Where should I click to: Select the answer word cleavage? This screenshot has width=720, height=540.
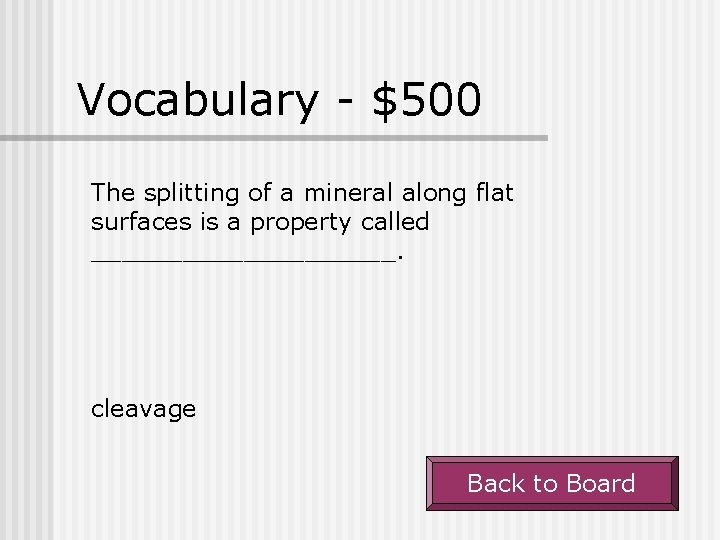point(143,409)
